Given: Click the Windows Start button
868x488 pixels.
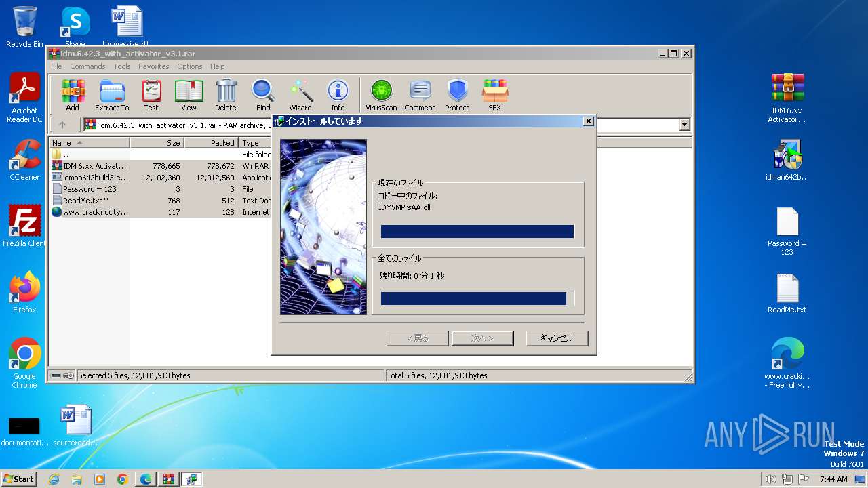Looking at the screenshot, I should click(19, 479).
